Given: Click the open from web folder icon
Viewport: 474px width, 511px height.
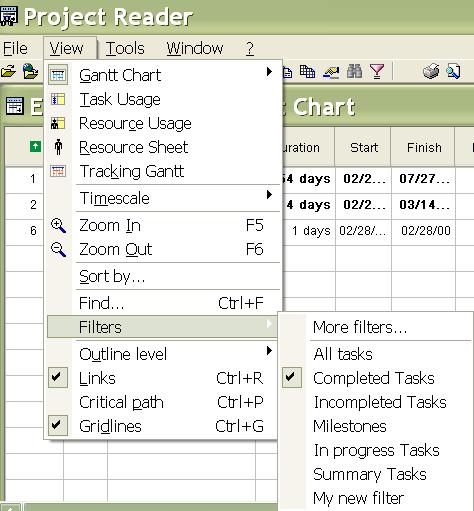Looking at the screenshot, I should tap(30, 71).
